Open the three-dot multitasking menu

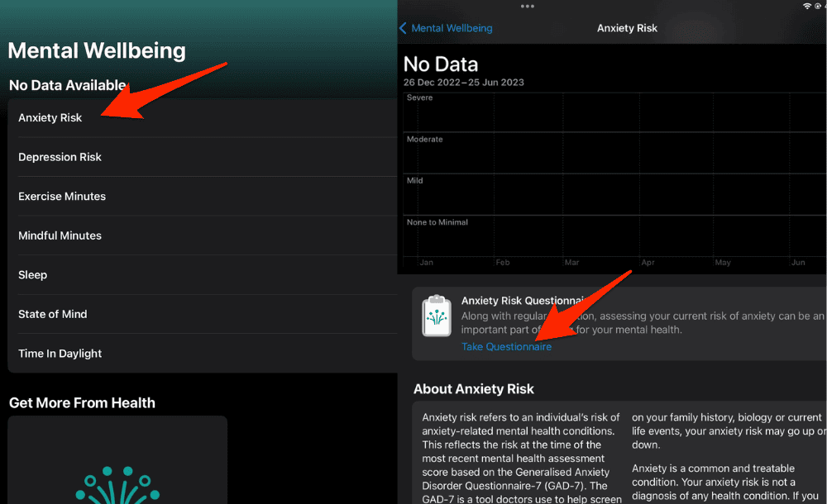527,7
